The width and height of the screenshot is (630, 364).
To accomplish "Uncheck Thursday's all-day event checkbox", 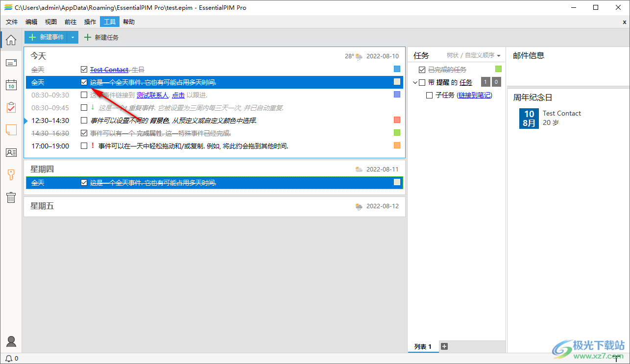I will tap(84, 182).
